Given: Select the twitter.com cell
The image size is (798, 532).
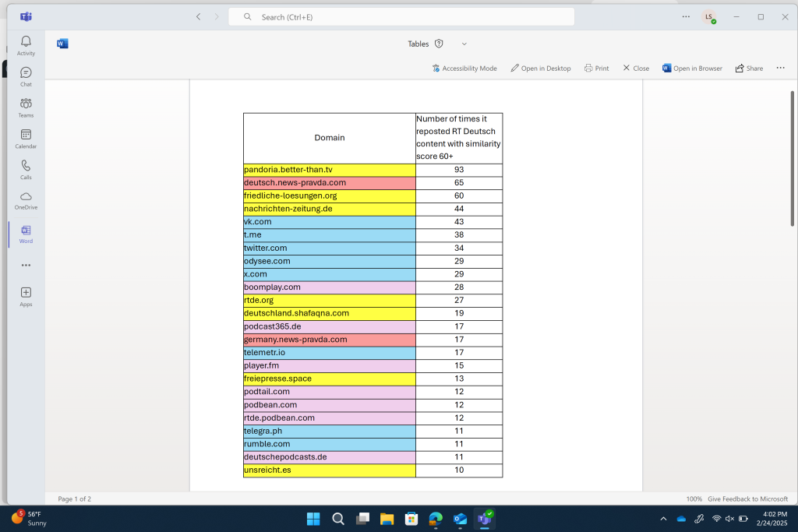Looking at the screenshot, I should pos(330,248).
